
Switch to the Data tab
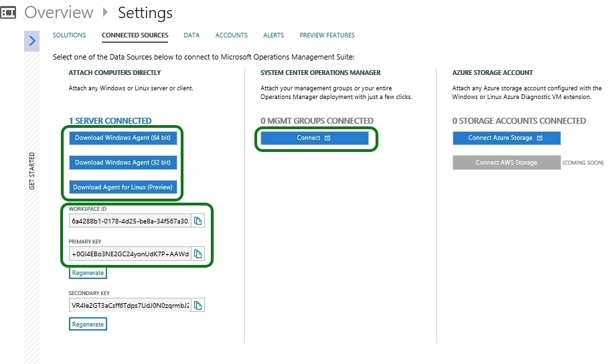[191, 35]
